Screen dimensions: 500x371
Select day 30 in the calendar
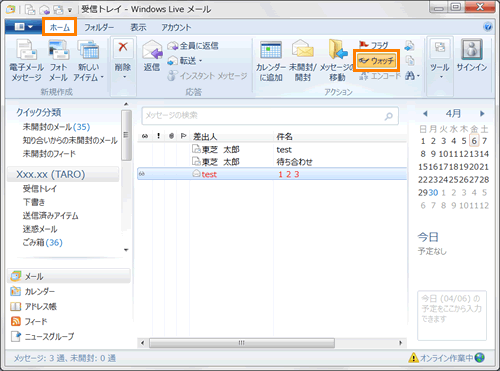(x=433, y=192)
